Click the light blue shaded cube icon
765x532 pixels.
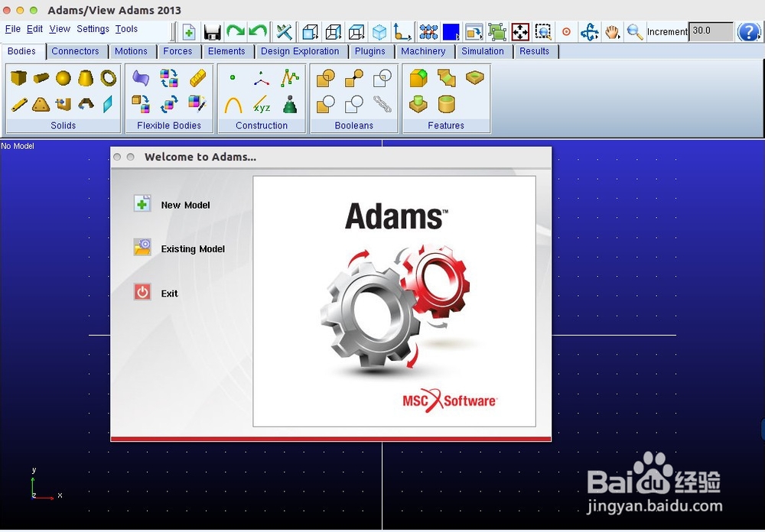379,32
